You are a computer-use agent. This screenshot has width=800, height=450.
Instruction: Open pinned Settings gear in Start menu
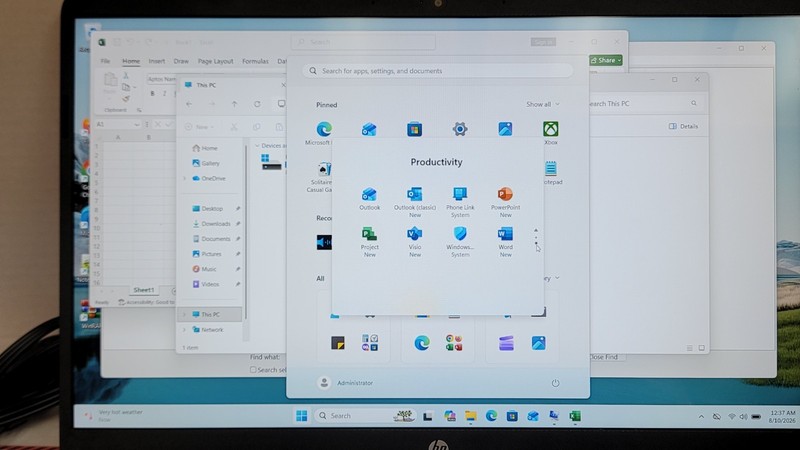coord(460,129)
